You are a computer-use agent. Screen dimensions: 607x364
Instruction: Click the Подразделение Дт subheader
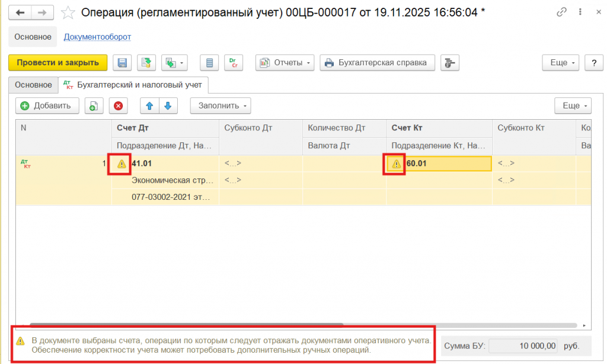[165, 146]
